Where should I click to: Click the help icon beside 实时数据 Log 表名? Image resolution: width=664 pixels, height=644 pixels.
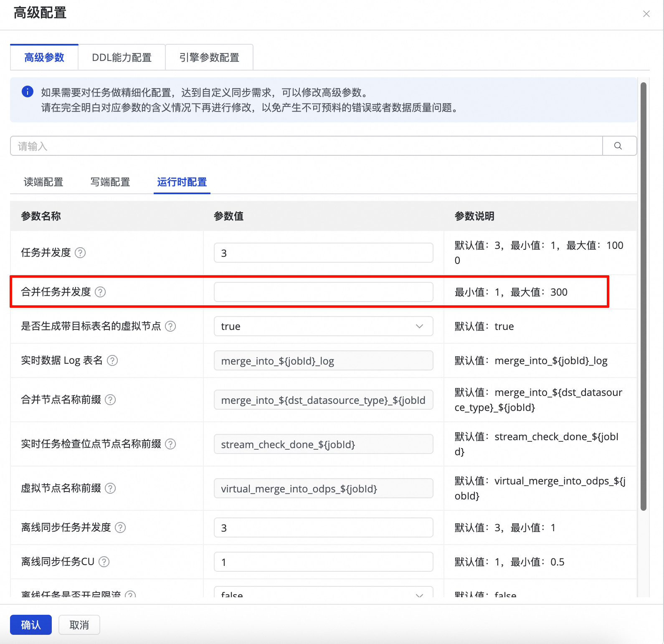coord(112,360)
